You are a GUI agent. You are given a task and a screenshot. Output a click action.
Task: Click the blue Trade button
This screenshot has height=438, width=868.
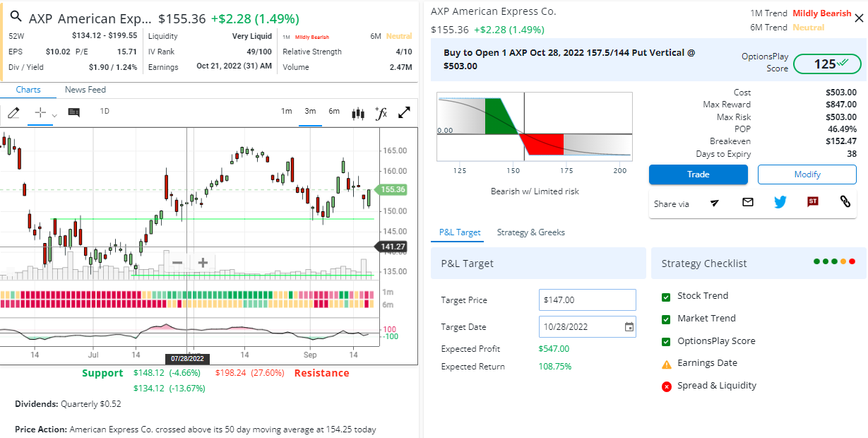[698, 174]
